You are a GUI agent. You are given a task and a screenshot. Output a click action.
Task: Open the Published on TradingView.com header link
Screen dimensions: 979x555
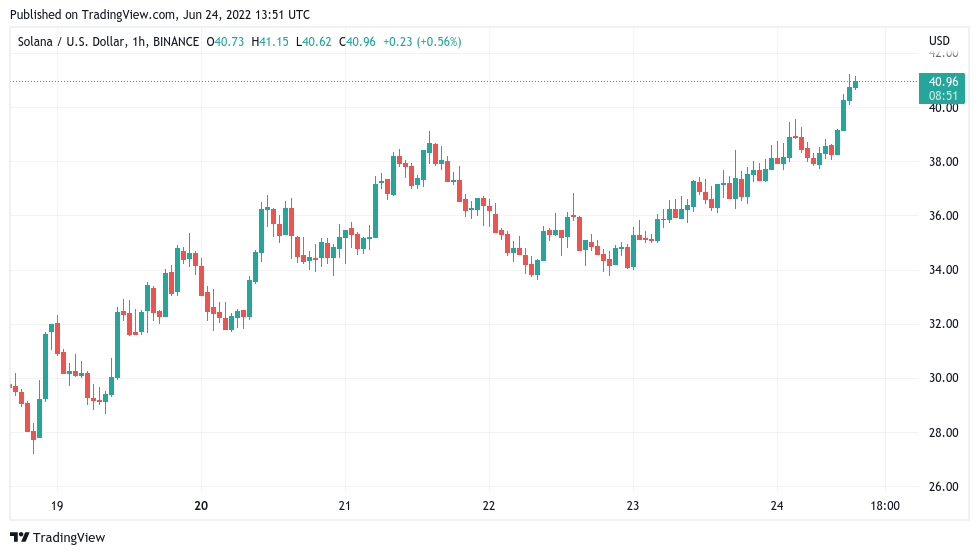pos(159,15)
